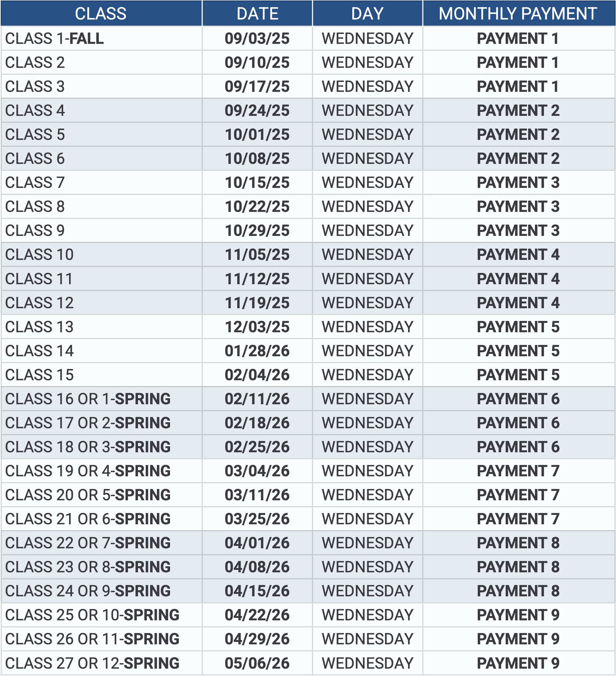Select PAYMENT 6 in the 02/18/26 row

(518, 423)
